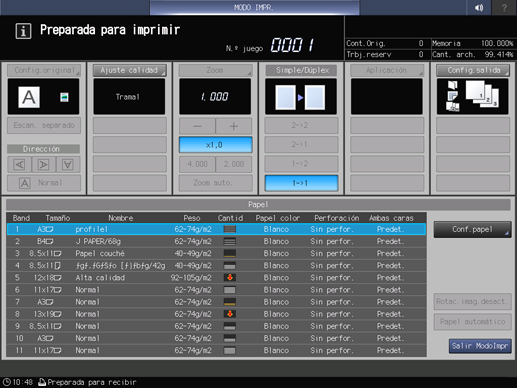Click Trama1 quality display
The width and height of the screenshot is (517, 388).
point(129,97)
